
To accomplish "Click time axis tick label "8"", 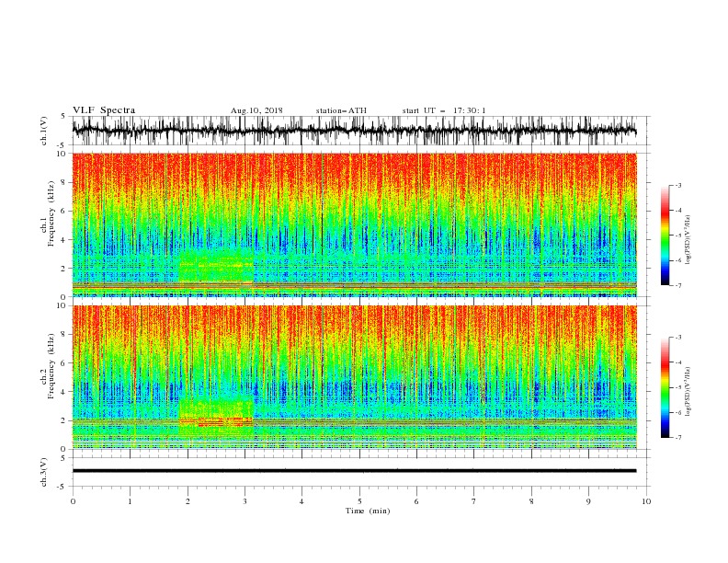I will tap(531, 501).
